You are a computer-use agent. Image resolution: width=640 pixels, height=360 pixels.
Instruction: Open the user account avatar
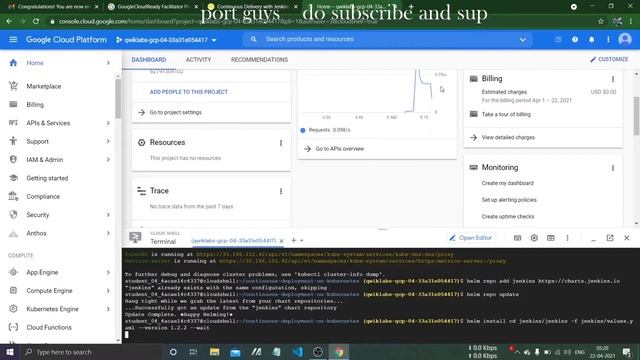pyautogui.click(x=625, y=40)
